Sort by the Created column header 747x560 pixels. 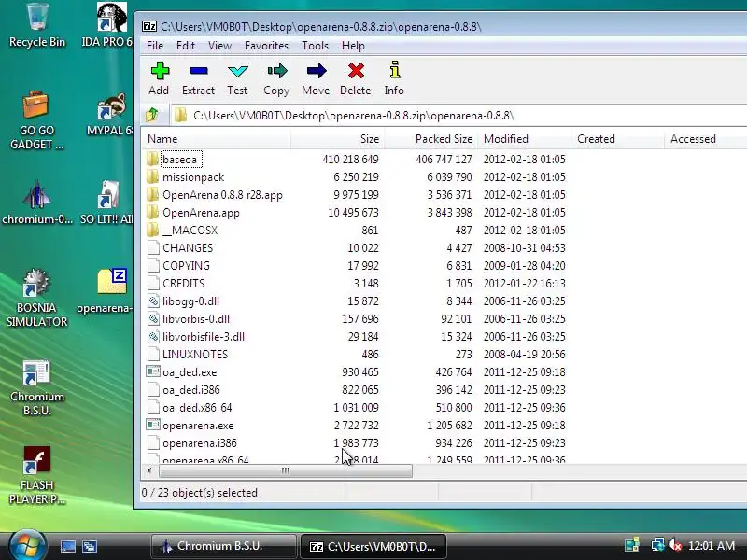click(617, 139)
